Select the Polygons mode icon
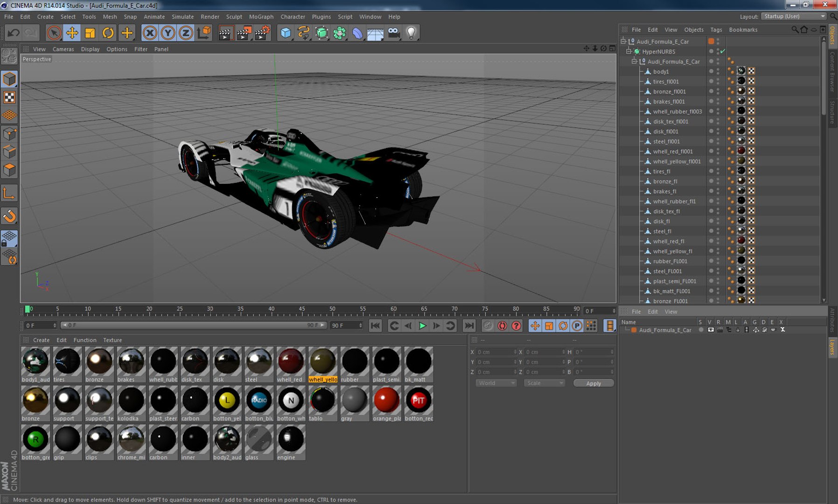The width and height of the screenshot is (838, 504). 10,170
